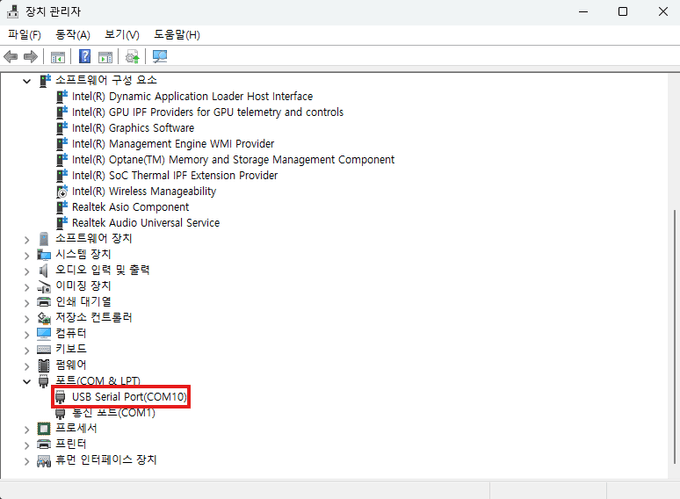
Task: Open the Help toolbar icon
Action: [85, 56]
